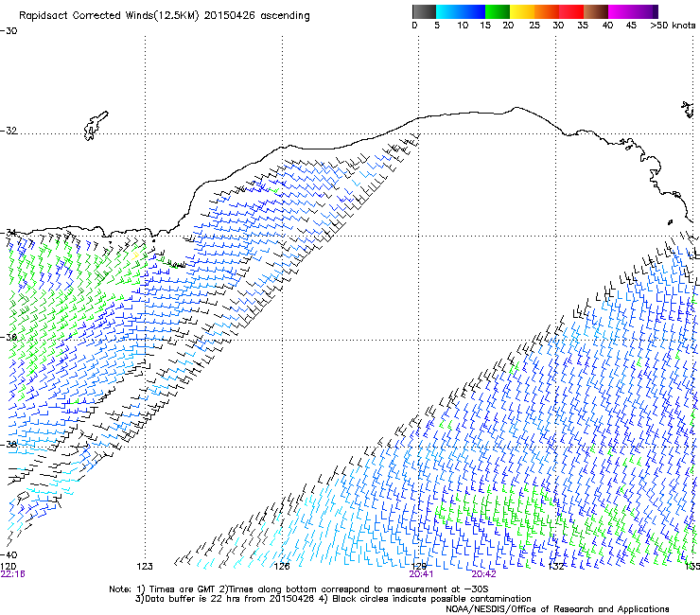
Task: Click the cyan-blue 5-15 knots legend swatch
Action: (461, 11)
